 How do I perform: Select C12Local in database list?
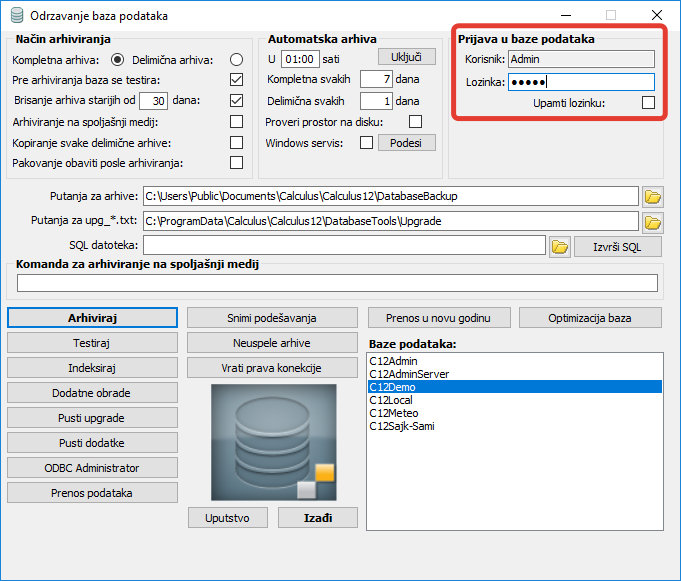(x=391, y=400)
